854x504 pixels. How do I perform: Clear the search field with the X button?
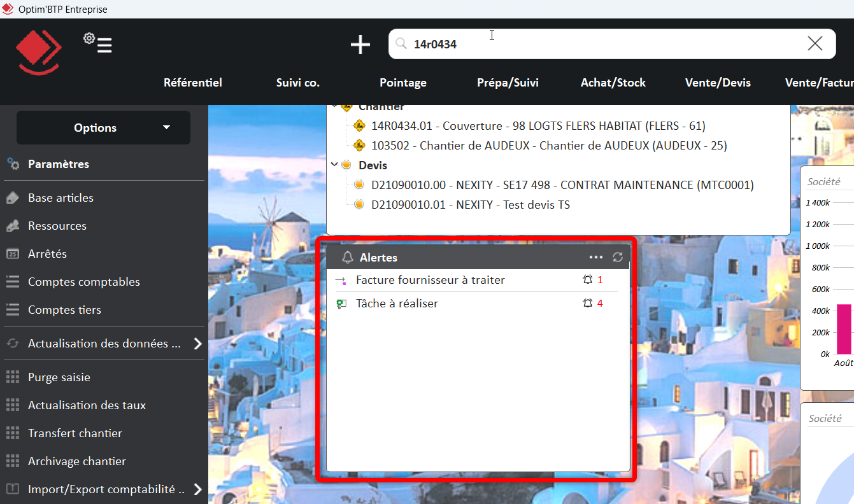tap(815, 43)
